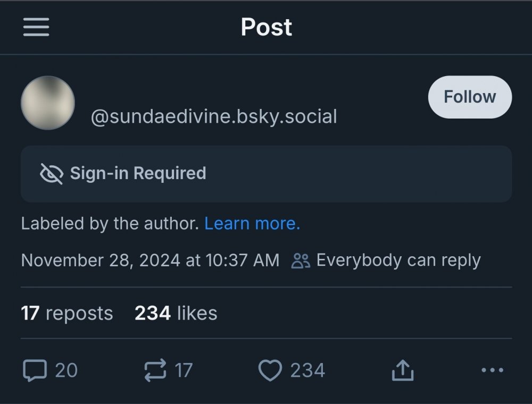Repost using the repost arrows icon
532x404 pixels.
(x=155, y=370)
